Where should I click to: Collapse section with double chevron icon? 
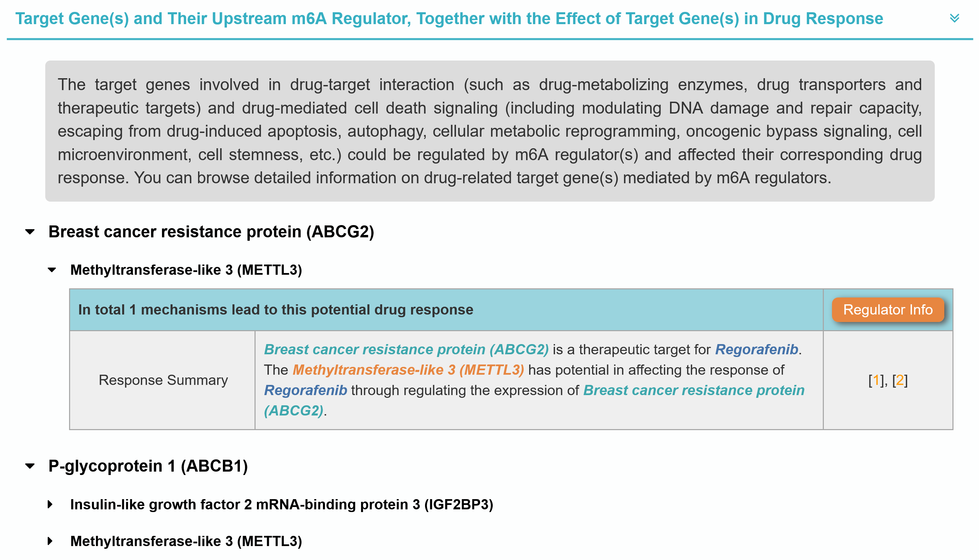point(954,18)
